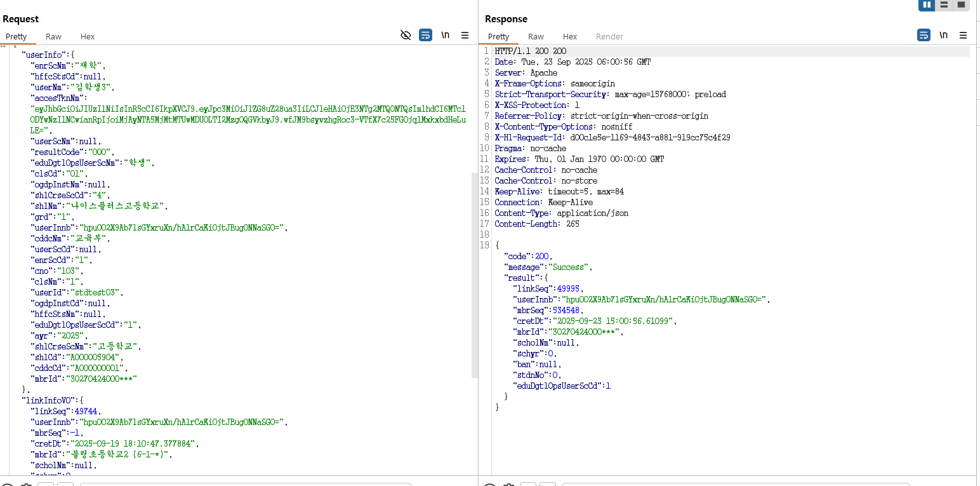Click the "eduDgtlOpsUserScNm":"학생" line
Image resolution: width=980 pixels, height=486 pixels.
[93, 163]
